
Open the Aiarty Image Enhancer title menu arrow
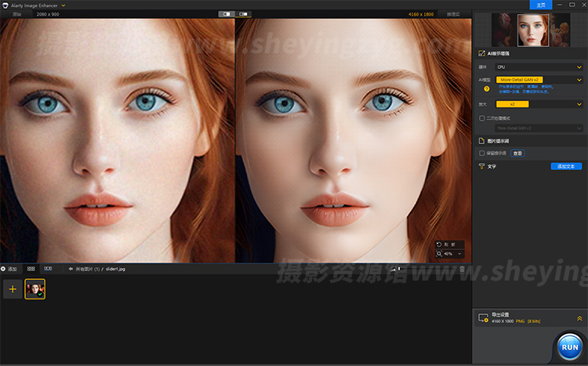coord(63,5)
